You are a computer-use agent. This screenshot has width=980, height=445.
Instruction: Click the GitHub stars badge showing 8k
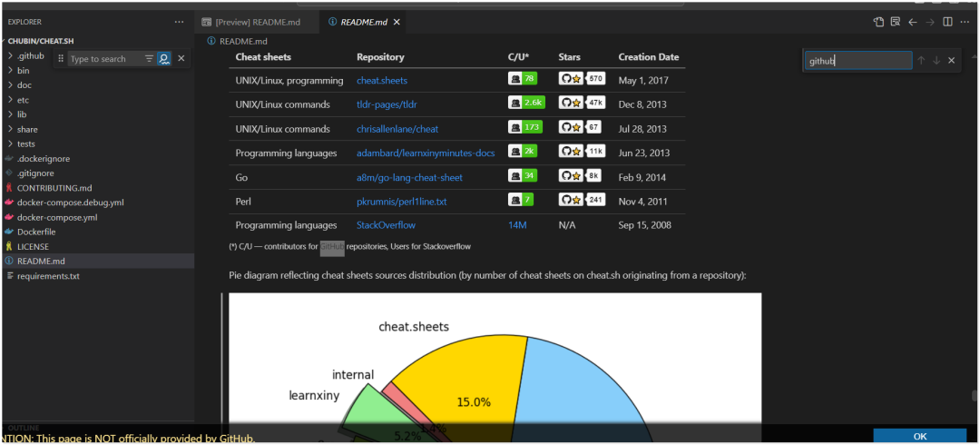pyautogui.click(x=580, y=175)
